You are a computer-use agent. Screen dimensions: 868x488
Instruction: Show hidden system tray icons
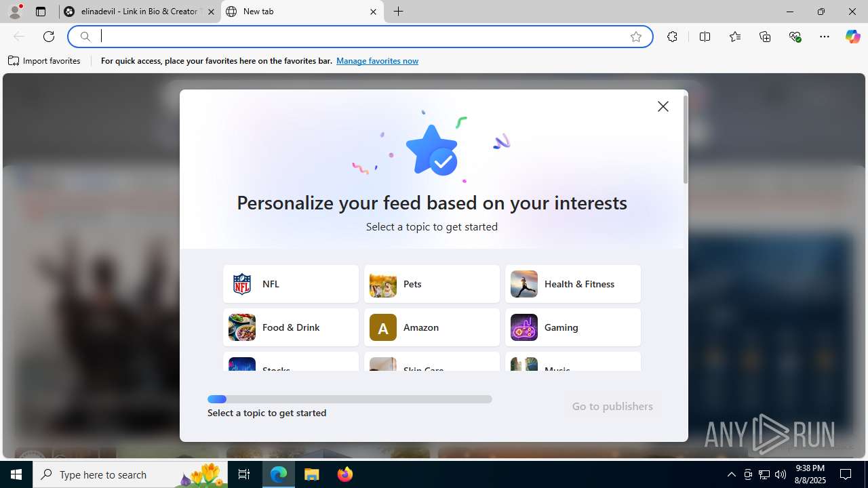[731, 474]
